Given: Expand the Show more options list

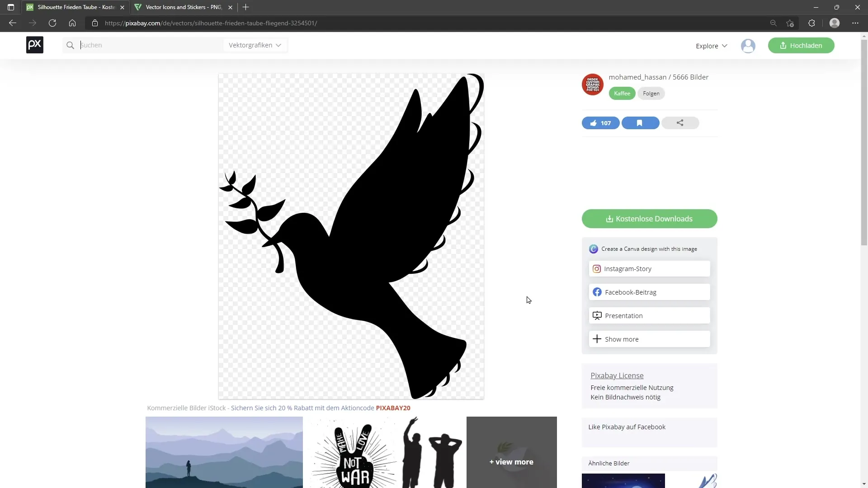Looking at the screenshot, I should click(649, 339).
